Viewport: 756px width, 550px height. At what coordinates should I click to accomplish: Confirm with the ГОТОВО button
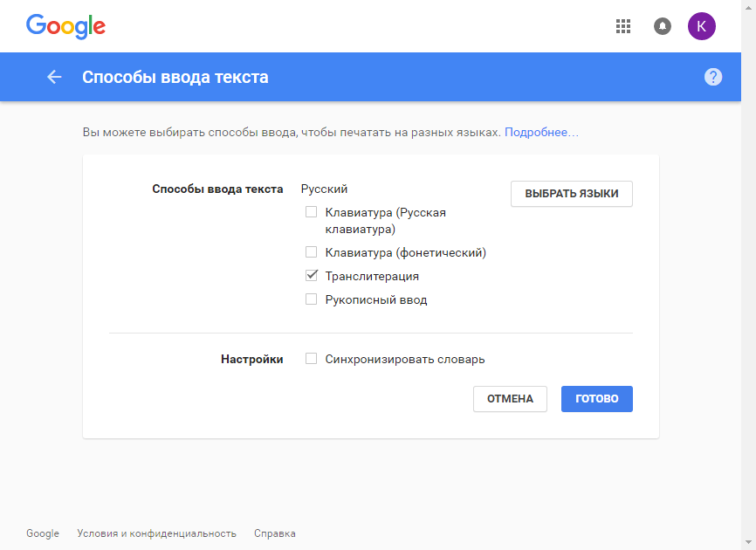pyautogui.click(x=597, y=399)
